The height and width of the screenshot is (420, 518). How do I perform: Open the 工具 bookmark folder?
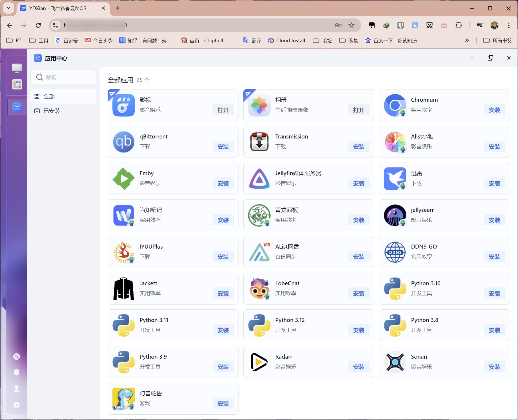(x=39, y=40)
